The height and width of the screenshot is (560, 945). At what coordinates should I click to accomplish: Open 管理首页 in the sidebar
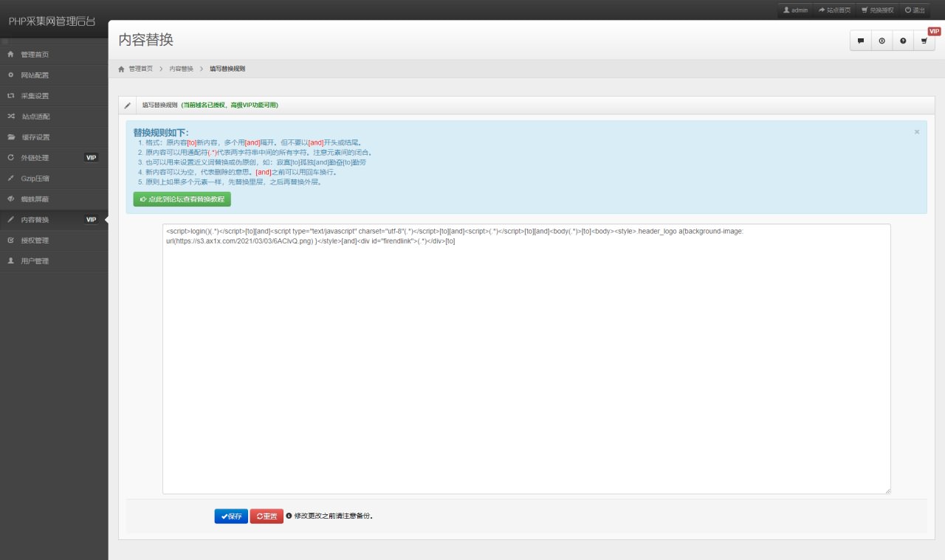pyautogui.click(x=35, y=55)
